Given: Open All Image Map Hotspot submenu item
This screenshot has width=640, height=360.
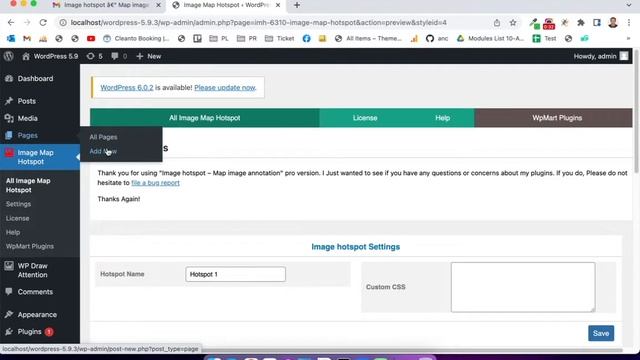Looking at the screenshot, I should [28, 185].
